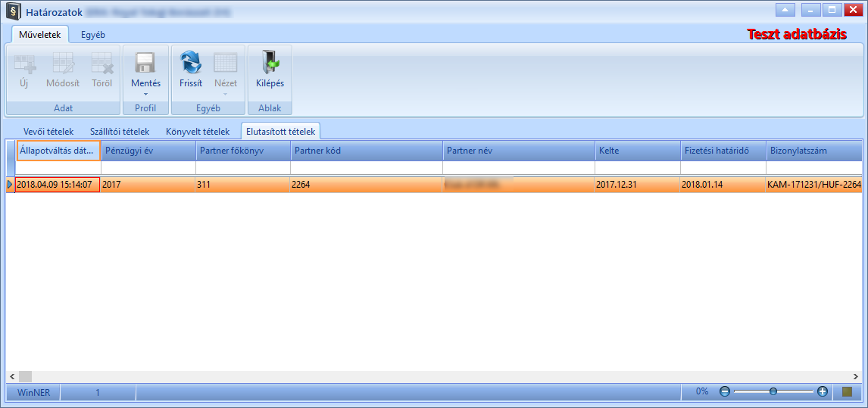
Task: Refresh data with the Frissít icon
Action: pyautogui.click(x=191, y=63)
